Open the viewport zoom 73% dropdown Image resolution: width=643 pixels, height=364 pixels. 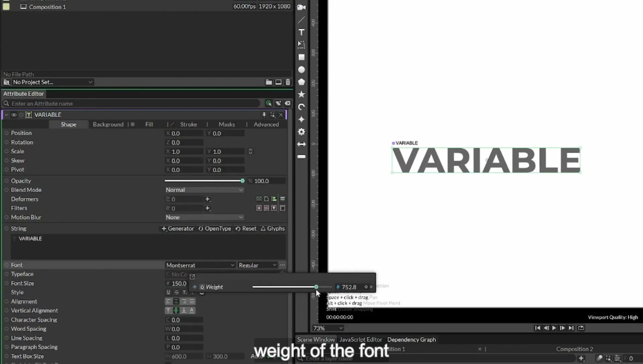point(328,328)
